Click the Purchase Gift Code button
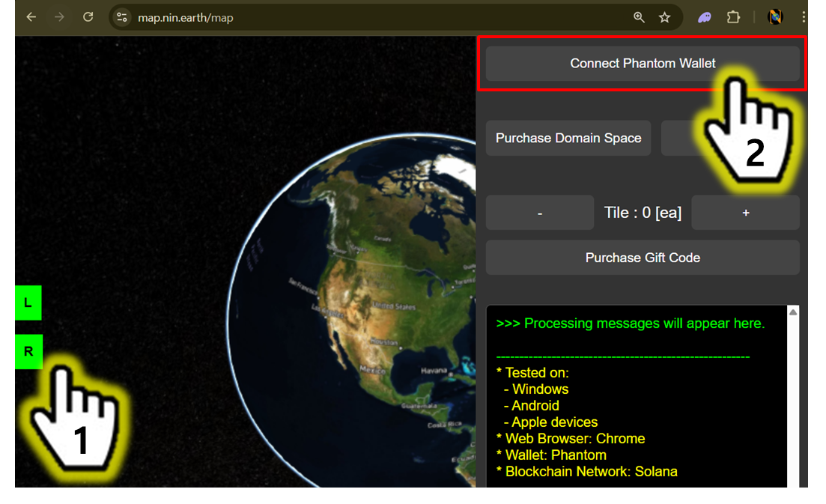The image size is (826, 504). pos(643,258)
